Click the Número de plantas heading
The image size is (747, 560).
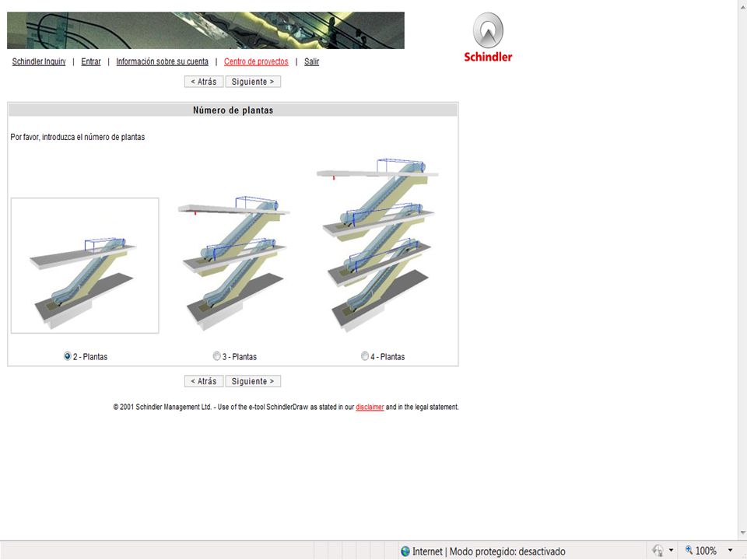(x=233, y=110)
